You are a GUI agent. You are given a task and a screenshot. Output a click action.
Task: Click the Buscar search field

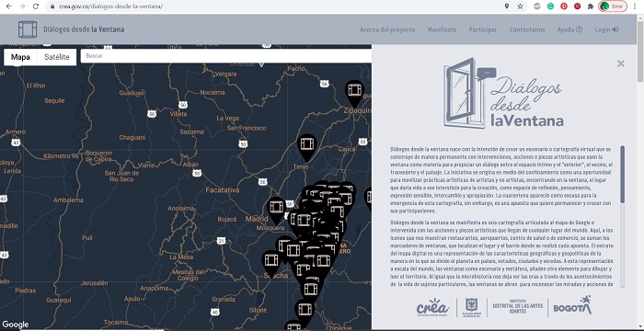point(226,56)
